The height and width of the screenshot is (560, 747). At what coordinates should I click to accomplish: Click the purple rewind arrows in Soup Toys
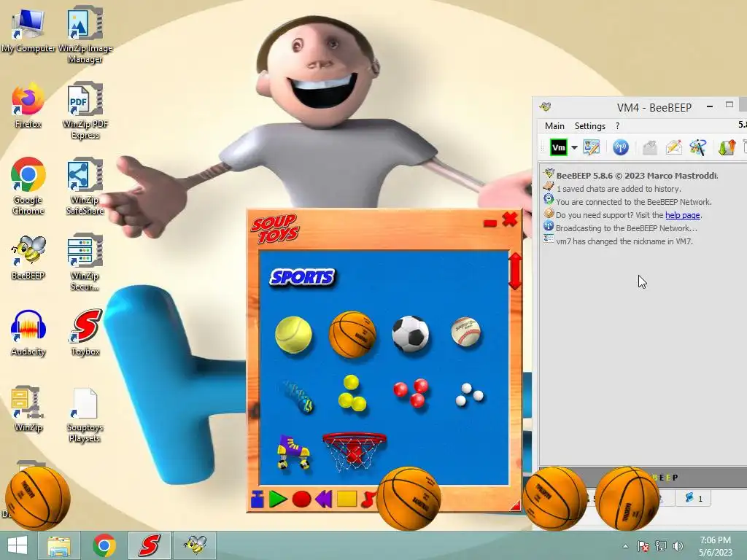point(323,499)
